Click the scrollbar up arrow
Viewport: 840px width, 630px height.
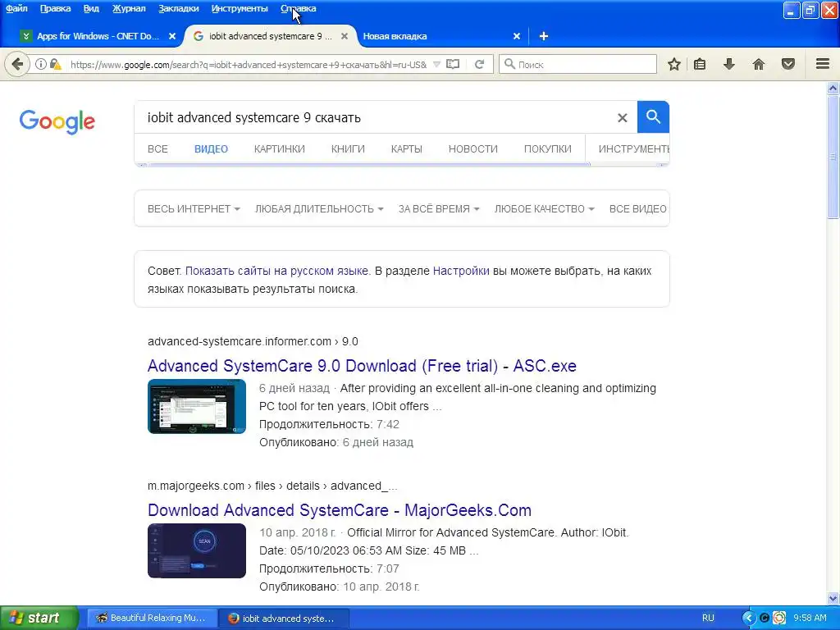point(833,88)
